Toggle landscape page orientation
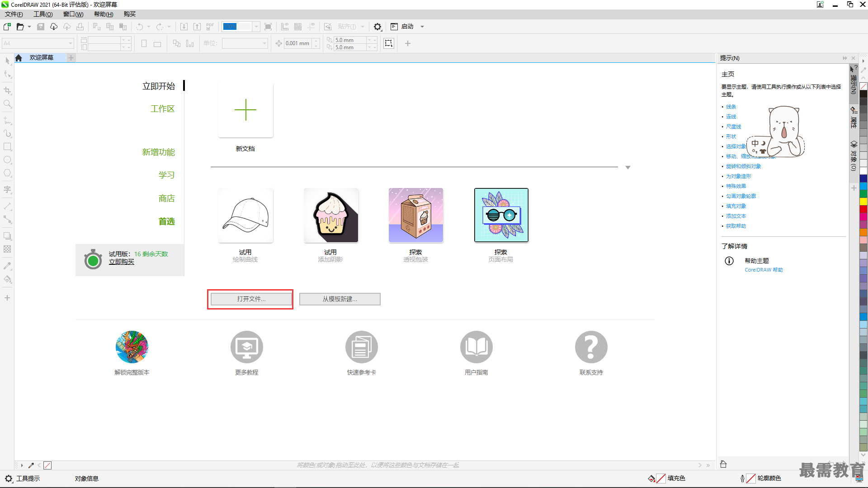 click(157, 44)
